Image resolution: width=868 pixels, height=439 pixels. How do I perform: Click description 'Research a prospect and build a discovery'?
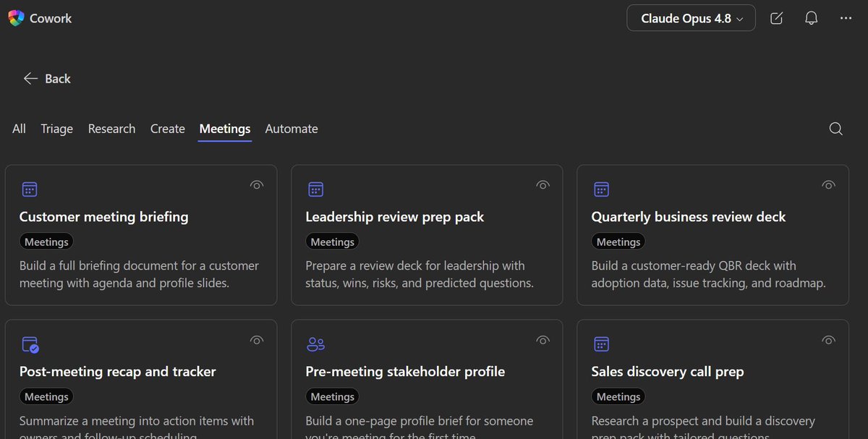[x=703, y=427]
